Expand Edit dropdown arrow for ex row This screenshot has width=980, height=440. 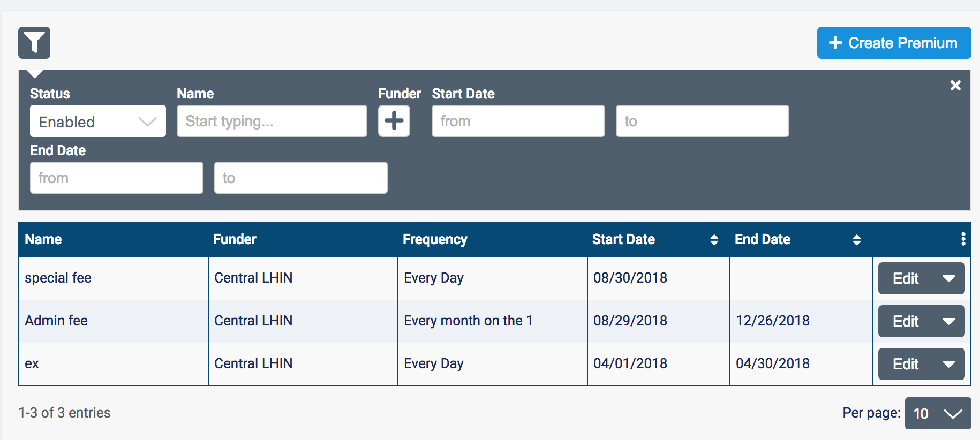click(x=949, y=364)
